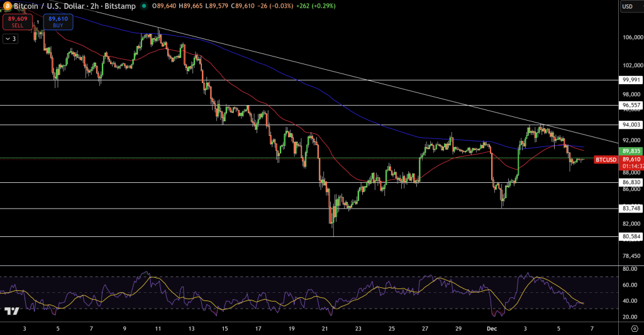The image size is (644, 335).
Task: Click the red BTCUSD price label
Action: pos(606,160)
